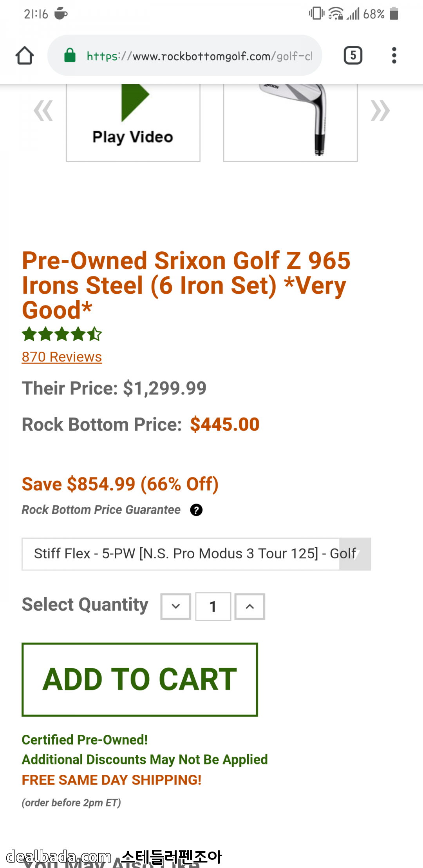Open the 870 Reviews link
The width and height of the screenshot is (423, 868).
pyautogui.click(x=61, y=357)
